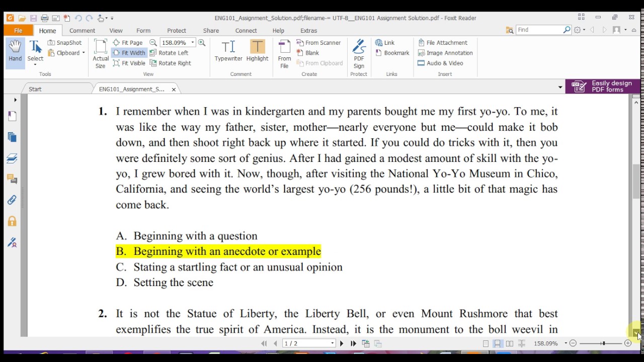Viewport: 644px width, 362px height.
Task: Create PDF From Scanner
Action: [318, 43]
